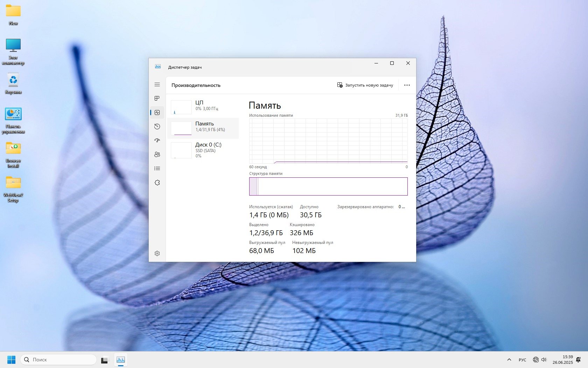Open the Details page icon
The image size is (588, 368).
click(157, 169)
